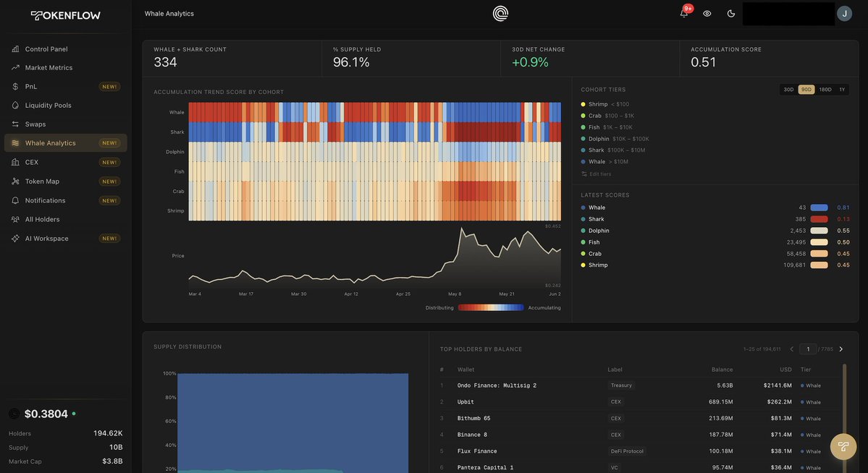Image resolution: width=868 pixels, height=473 pixels.
Task: Click the page number input field
Action: coord(808,349)
